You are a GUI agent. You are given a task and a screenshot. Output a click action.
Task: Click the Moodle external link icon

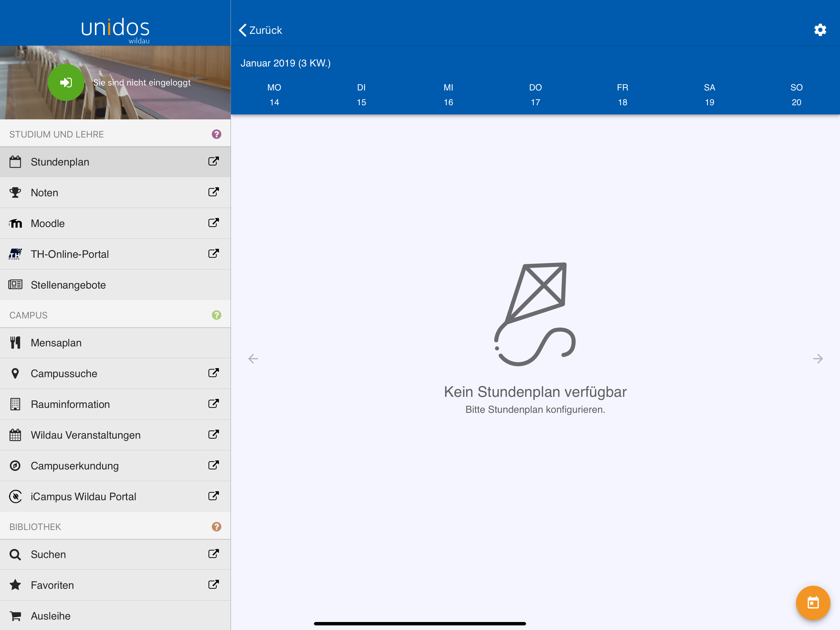click(x=213, y=223)
